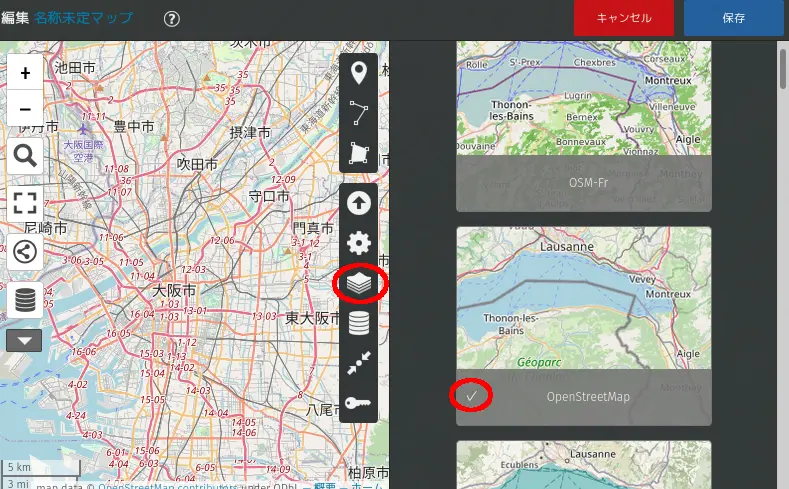Select the draw polyline tool
Image resolution: width=789 pixels, height=489 pixels.
click(x=359, y=113)
